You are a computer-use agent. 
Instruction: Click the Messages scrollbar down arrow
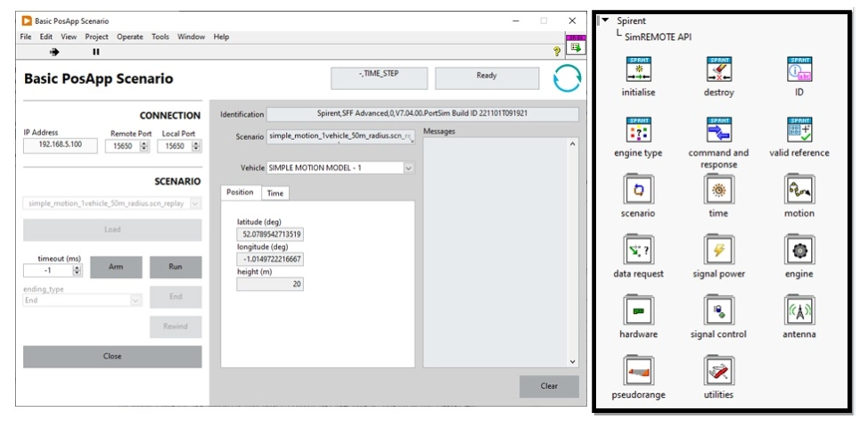(573, 361)
